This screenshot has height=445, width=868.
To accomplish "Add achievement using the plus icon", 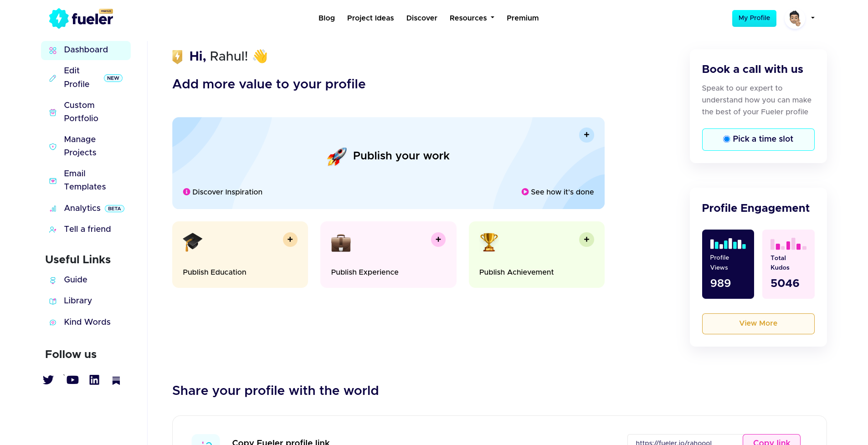I will pos(586,240).
